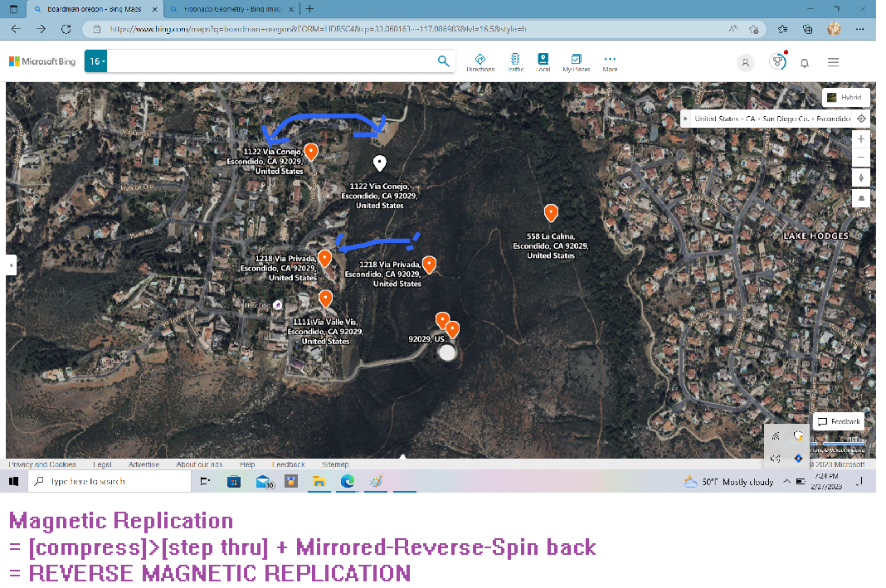Screen dimensions: 886x588
Task: Collapse the hidden tray icons chevron
Action: pos(786,481)
